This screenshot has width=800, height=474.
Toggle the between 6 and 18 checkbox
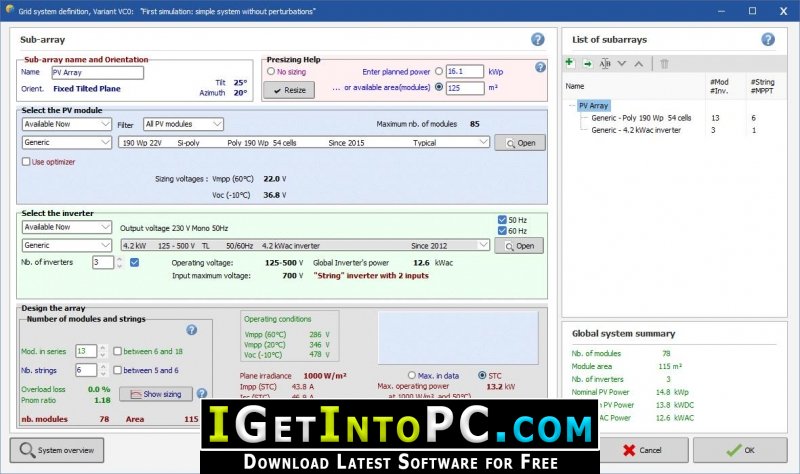click(117, 351)
